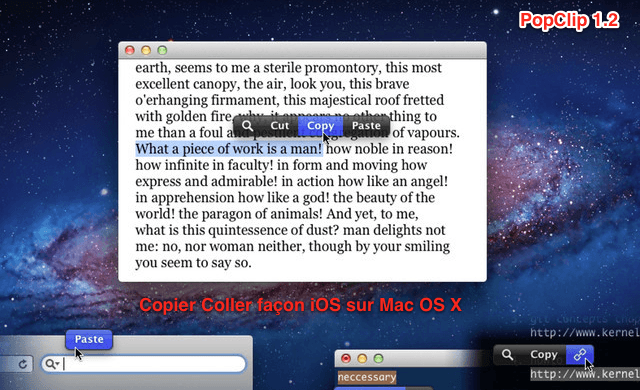Screen dimensions: 640x390
Task: Click the selected http://www.kernel URL text
Action: coord(584,374)
